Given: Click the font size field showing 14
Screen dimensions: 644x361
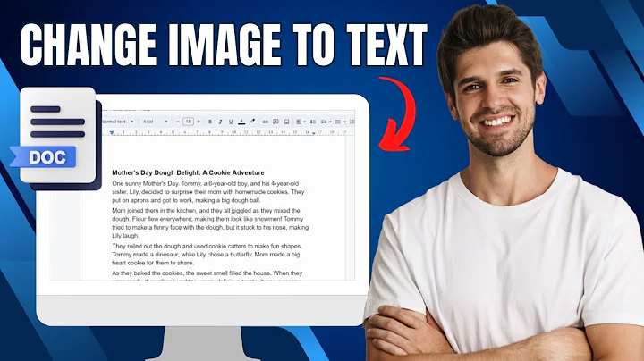Looking at the screenshot, I should 188,122.
